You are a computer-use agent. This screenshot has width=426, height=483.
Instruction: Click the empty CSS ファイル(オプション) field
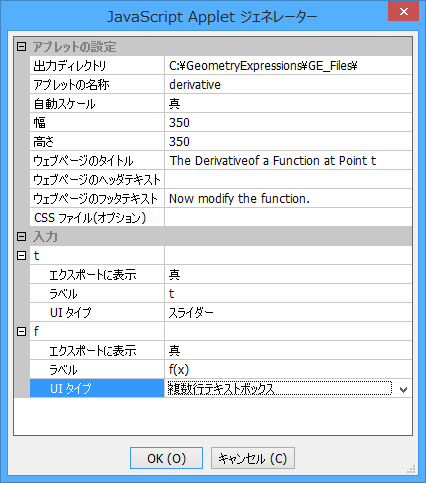click(x=288, y=218)
